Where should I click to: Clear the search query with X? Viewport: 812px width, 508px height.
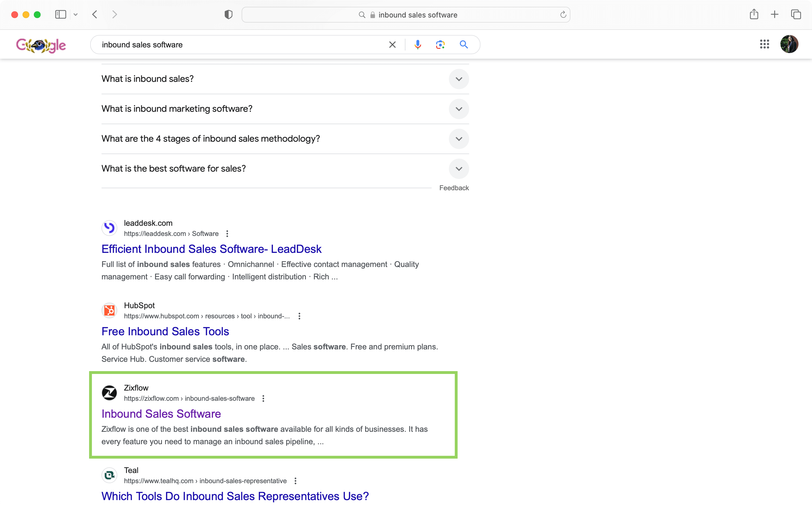click(x=392, y=45)
